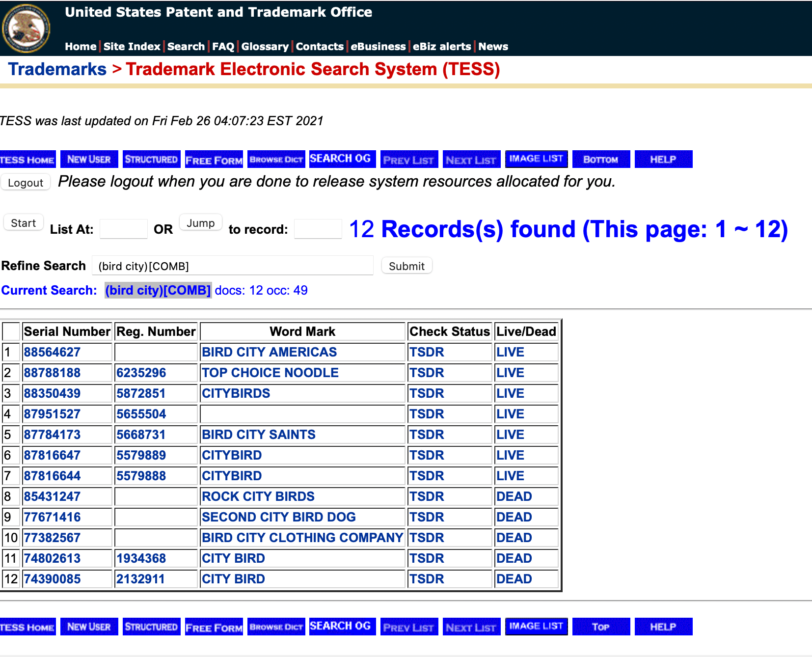
Task: Open registration number 5579888
Action: (141, 476)
